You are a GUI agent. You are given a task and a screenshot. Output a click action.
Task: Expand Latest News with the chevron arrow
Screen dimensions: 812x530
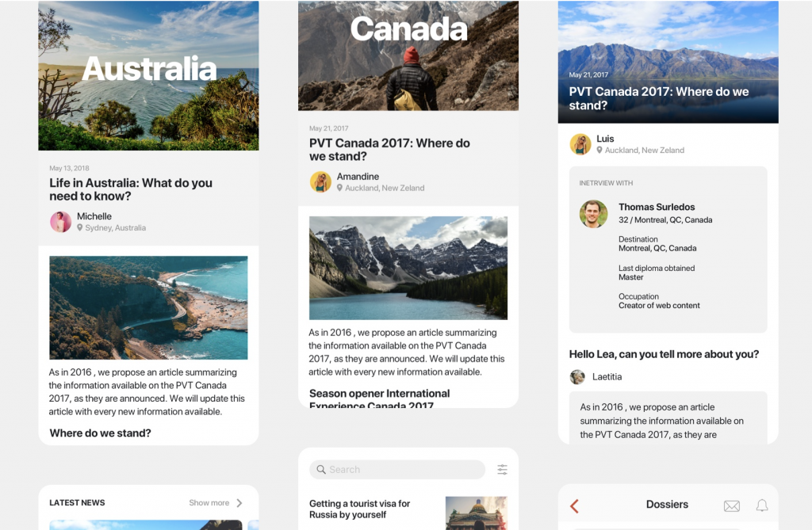(x=239, y=503)
